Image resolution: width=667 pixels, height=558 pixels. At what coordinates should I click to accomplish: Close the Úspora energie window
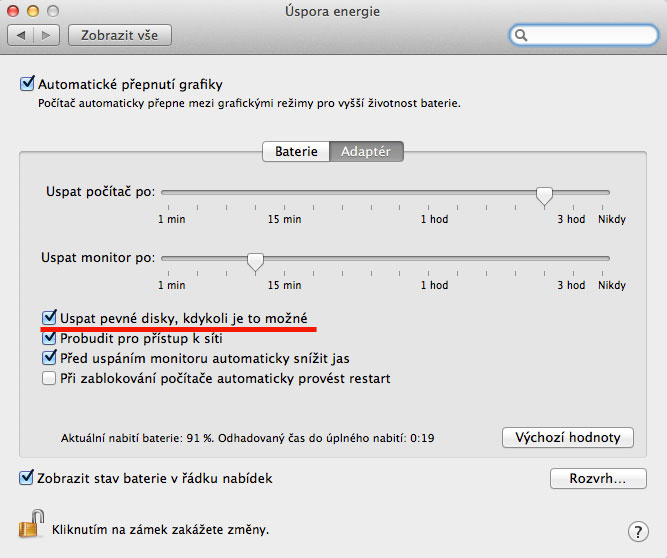point(14,10)
